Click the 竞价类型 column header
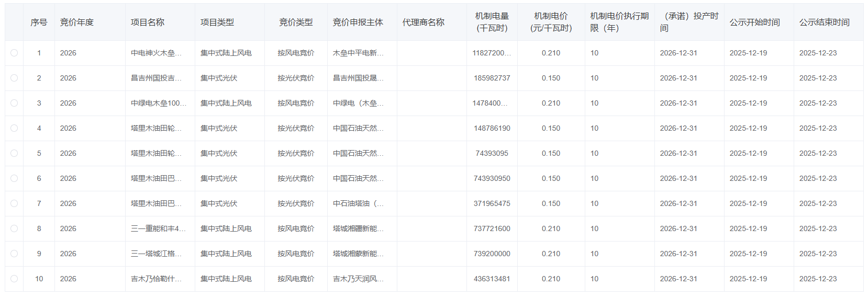Screen dimensions: 868x298 click(x=296, y=22)
